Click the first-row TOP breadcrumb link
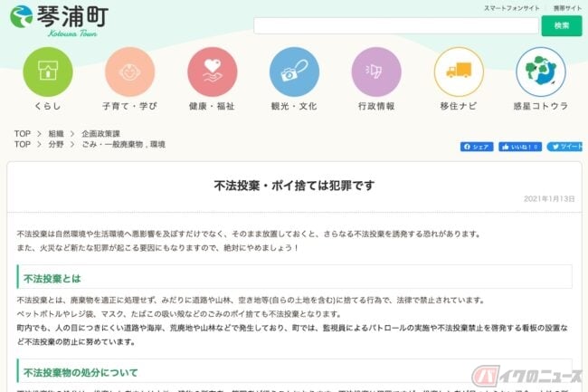The height and width of the screenshot is (392, 588). pyautogui.click(x=23, y=134)
